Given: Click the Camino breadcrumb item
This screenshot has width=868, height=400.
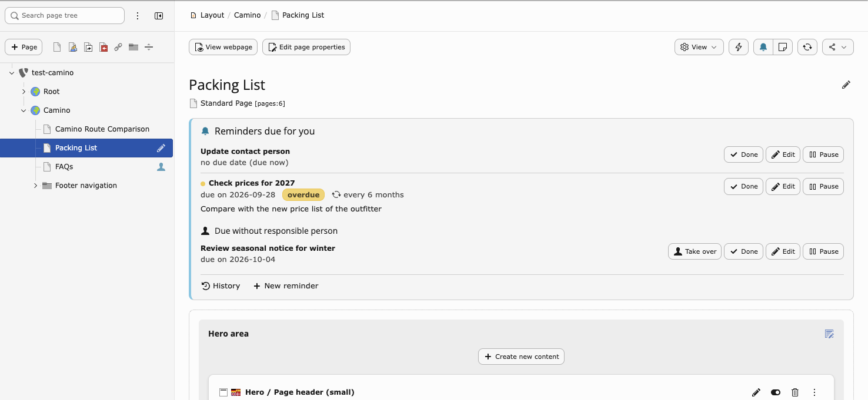Looking at the screenshot, I should point(248,15).
